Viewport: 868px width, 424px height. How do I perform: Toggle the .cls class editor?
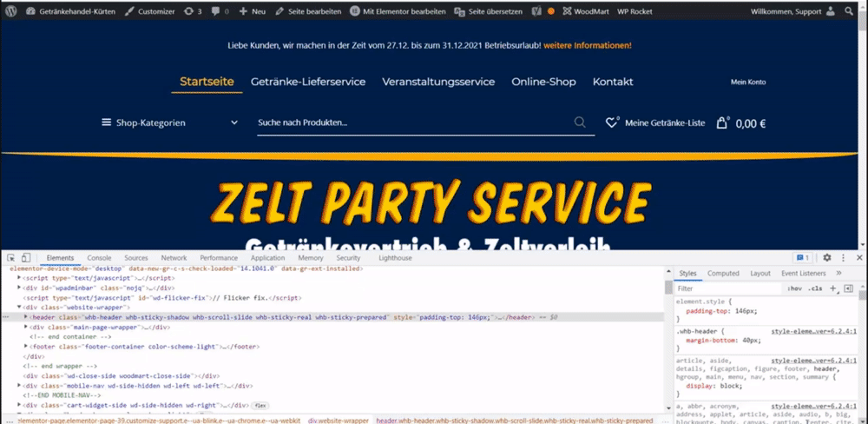815,288
